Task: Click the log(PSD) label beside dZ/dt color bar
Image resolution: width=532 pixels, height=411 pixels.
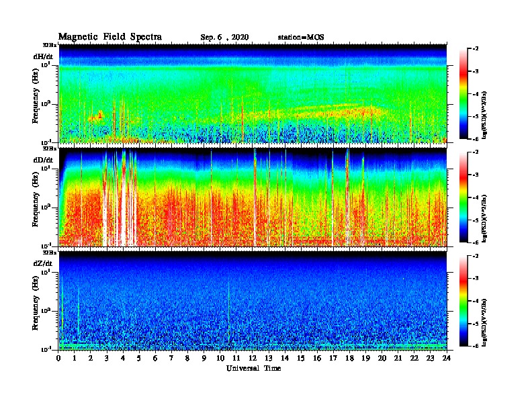Action: pyautogui.click(x=484, y=322)
